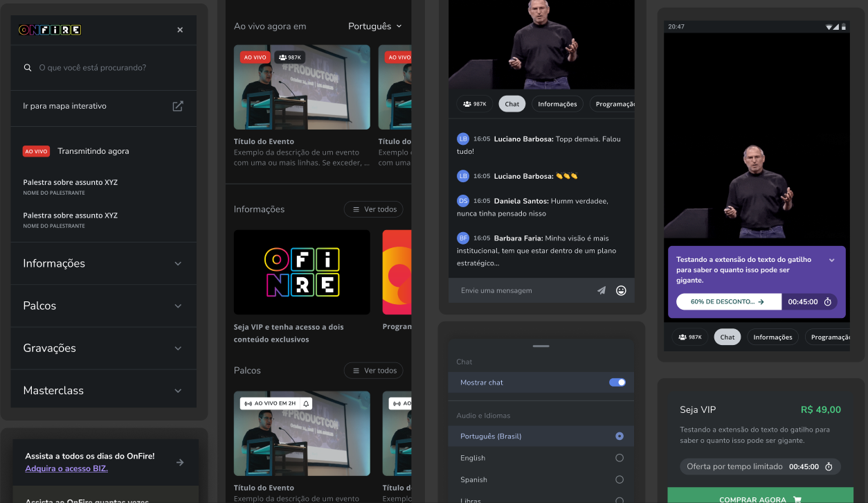
Task: Select Informações tab in the phone mockup
Action: (772, 337)
